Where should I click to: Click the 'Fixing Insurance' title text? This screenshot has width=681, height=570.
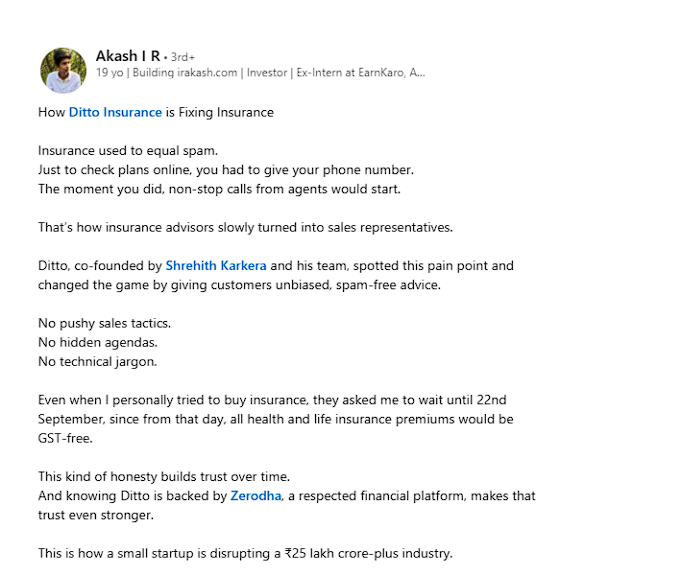click(x=226, y=112)
